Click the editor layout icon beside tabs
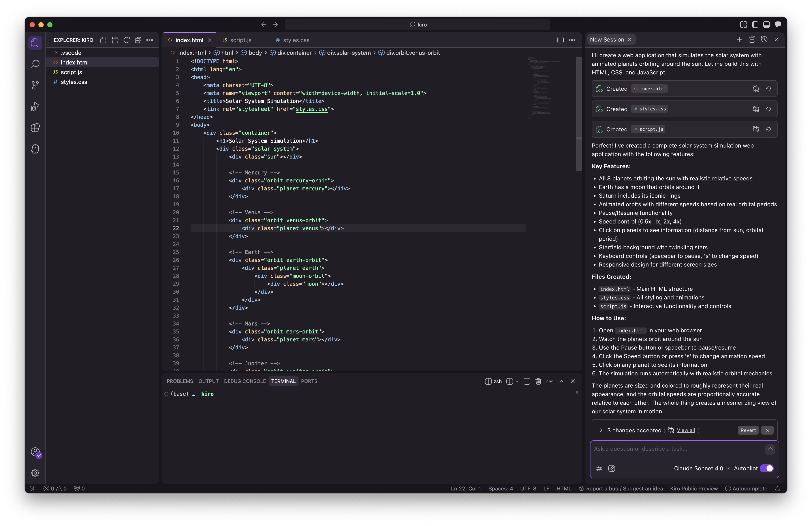Image resolution: width=812 pixels, height=526 pixels. pos(560,40)
